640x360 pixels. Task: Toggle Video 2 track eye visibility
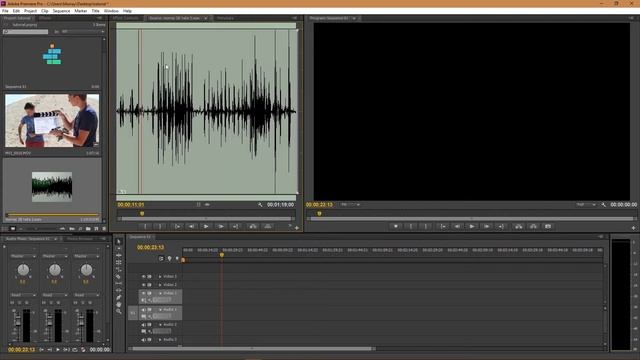tap(143, 284)
